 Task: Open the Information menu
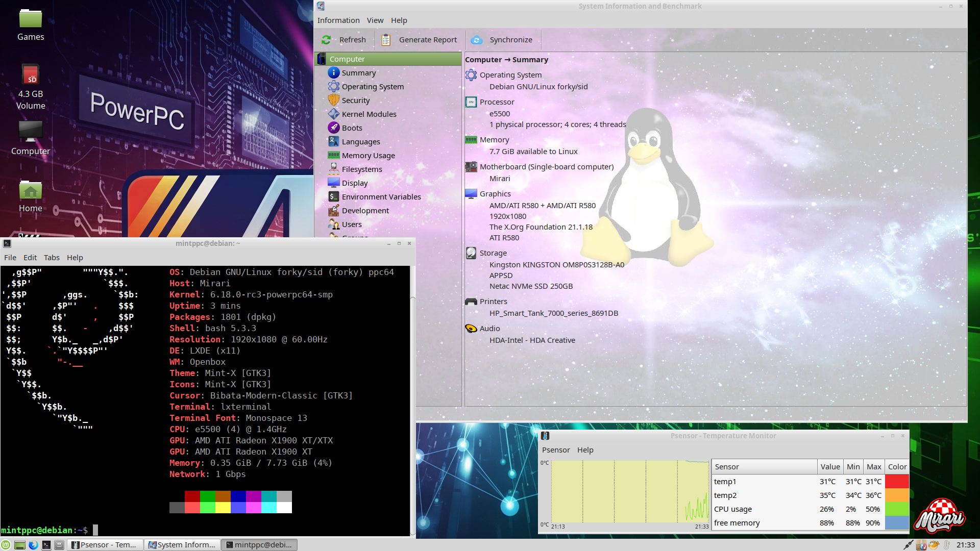click(x=338, y=20)
